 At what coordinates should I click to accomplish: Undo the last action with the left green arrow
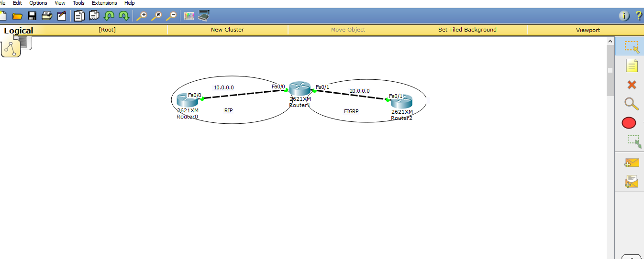[x=109, y=16]
